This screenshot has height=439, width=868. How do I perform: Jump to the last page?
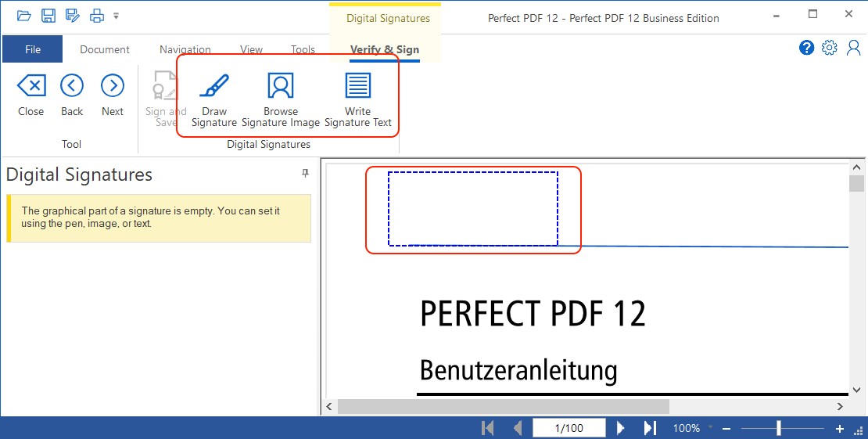pyautogui.click(x=649, y=428)
